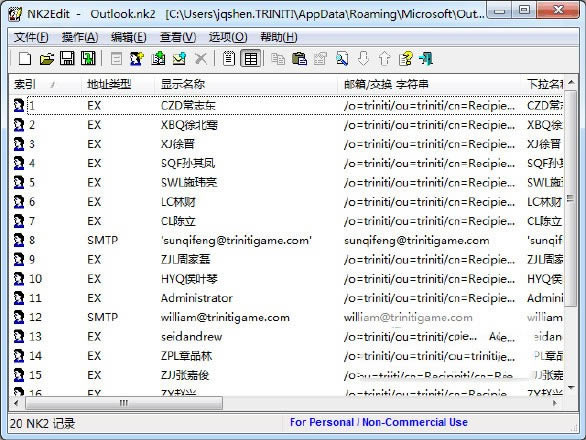The height and width of the screenshot is (440, 586).
Task: Select the william@trinitigame.com record
Action: tap(287, 317)
